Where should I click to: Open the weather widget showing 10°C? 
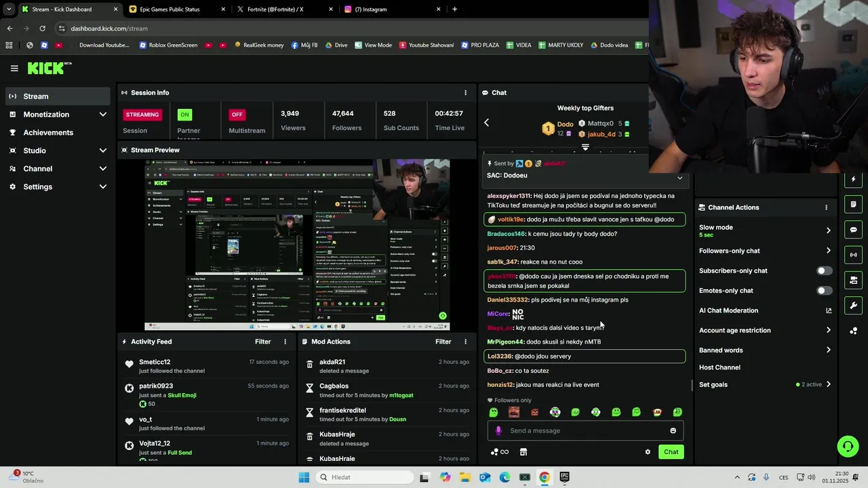(27, 477)
